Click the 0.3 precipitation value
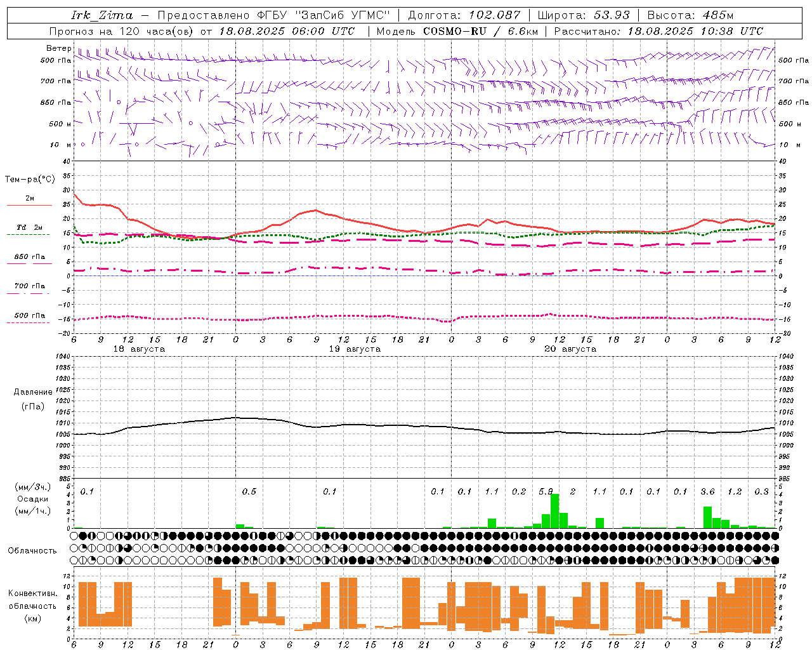Viewport: 812px width, 650px height. click(761, 492)
